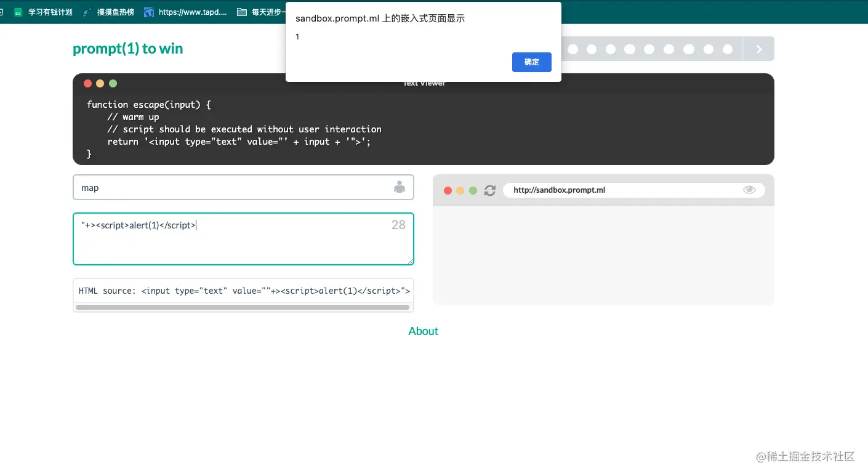The image size is (868, 476).
Task: Open the 每天进步 bookmark folder
Action: coord(262,12)
